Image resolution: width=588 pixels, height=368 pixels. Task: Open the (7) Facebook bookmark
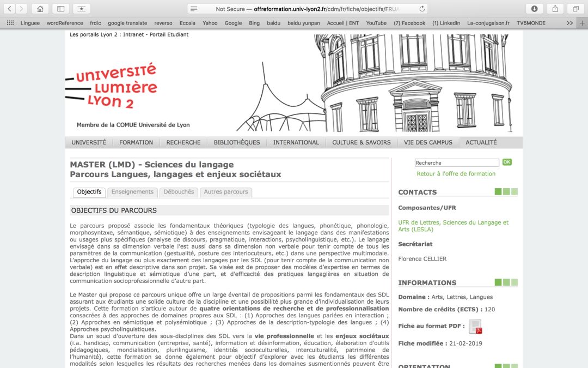(x=409, y=23)
